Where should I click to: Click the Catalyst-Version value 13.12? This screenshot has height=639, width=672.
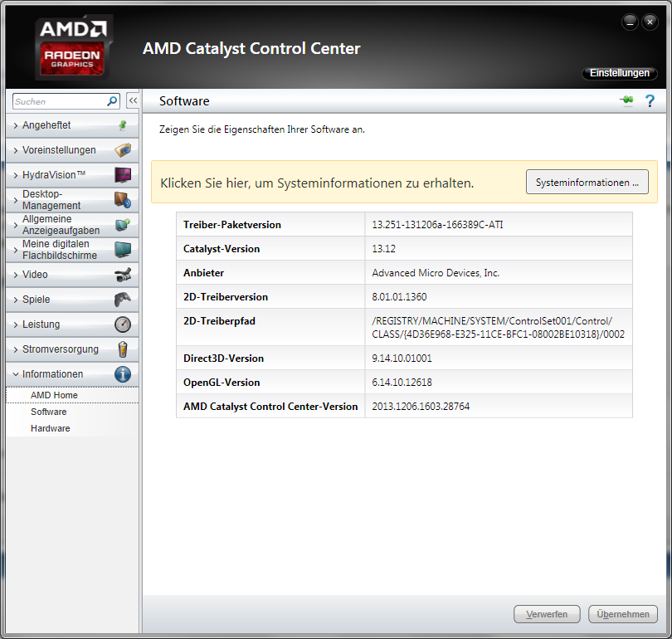coord(383,249)
